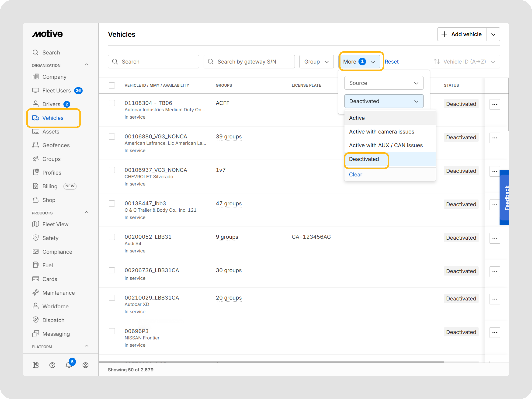Viewport: 532px width, 399px height.
Task: Go to Safety shield item
Action: [50, 238]
